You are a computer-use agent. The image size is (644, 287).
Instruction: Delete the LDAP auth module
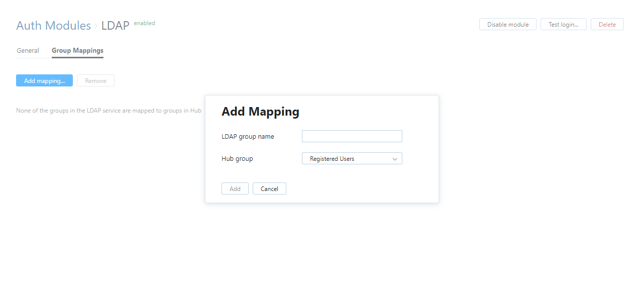(607, 24)
